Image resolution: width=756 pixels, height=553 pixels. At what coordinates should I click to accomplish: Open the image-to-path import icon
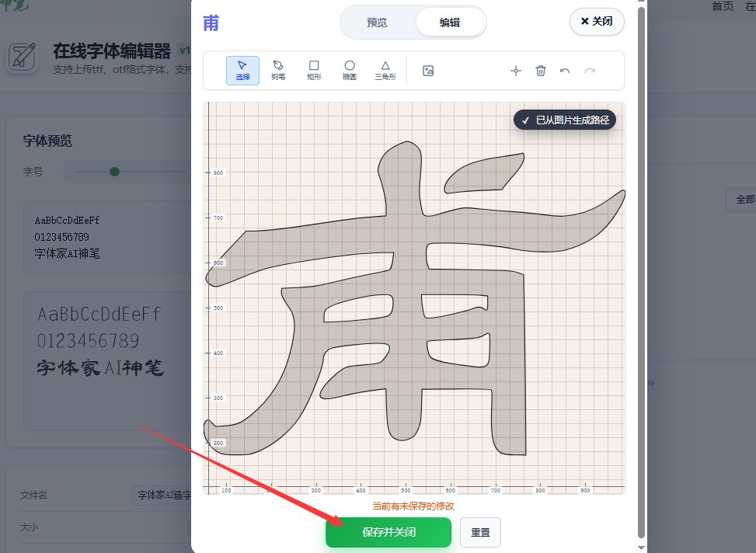[428, 70]
